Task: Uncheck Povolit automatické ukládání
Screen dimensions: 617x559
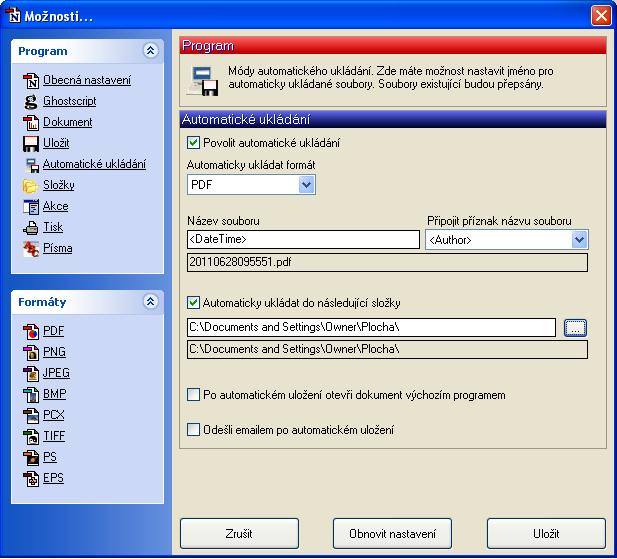Action: (x=193, y=143)
